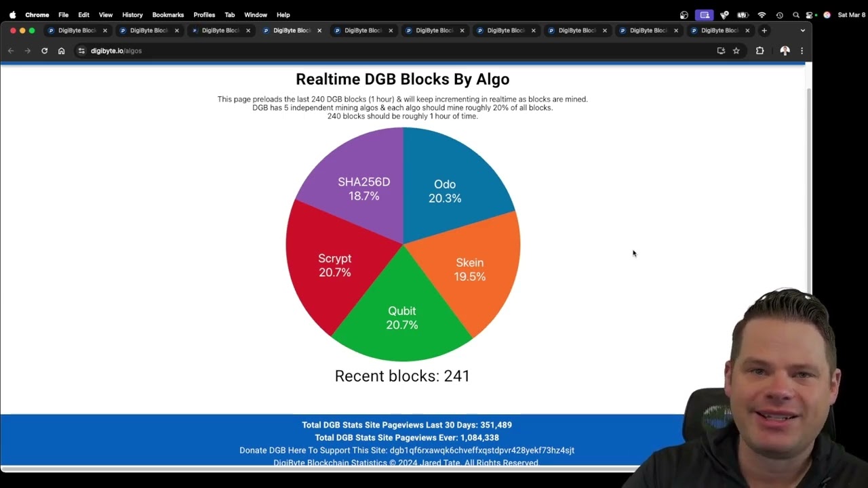Open the Chrome three-dot menu
Screen dimensions: 868x488
tap(802, 51)
